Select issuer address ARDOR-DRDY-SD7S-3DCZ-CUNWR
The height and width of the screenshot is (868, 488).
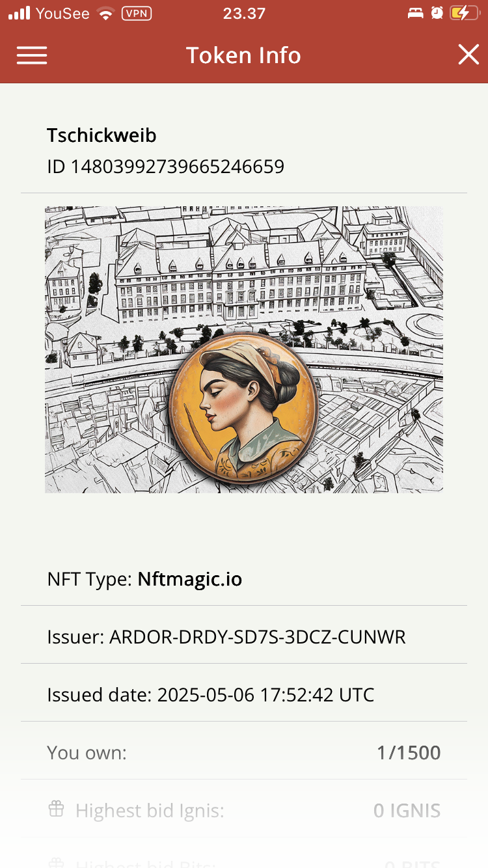[258, 637]
